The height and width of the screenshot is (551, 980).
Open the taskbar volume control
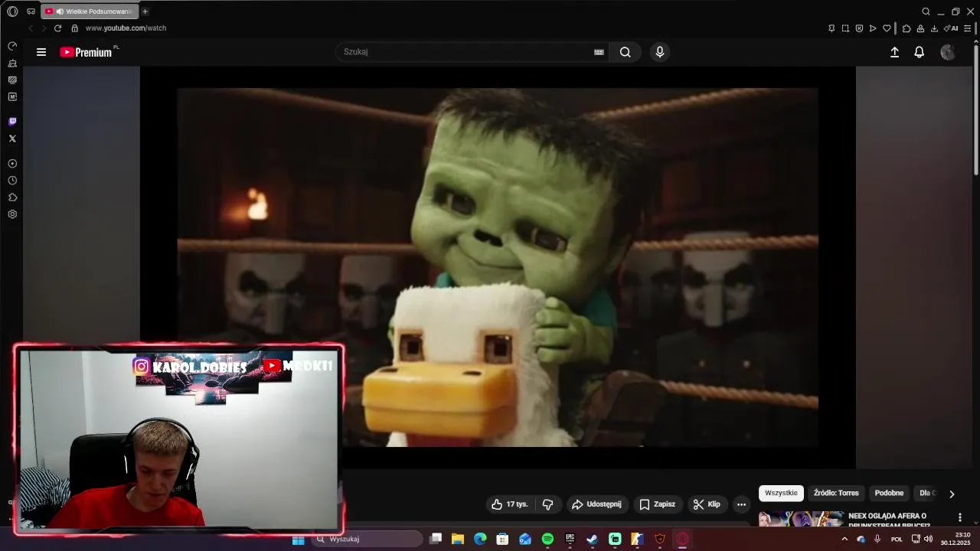929,540
